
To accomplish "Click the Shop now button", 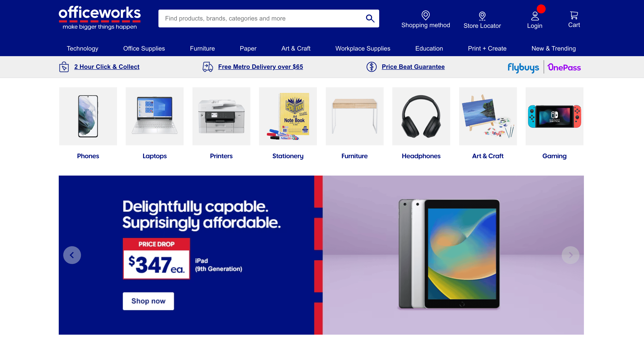I will pos(148,301).
